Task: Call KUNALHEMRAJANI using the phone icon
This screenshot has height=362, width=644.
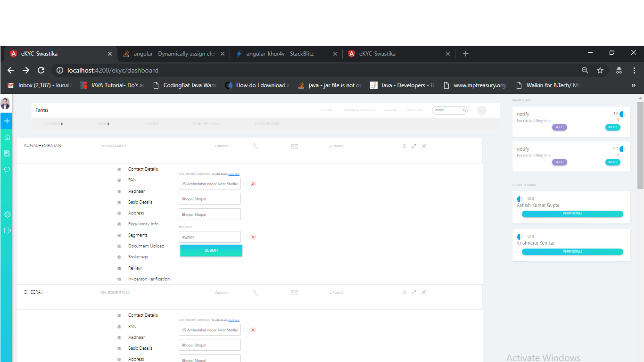Action: point(256,146)
